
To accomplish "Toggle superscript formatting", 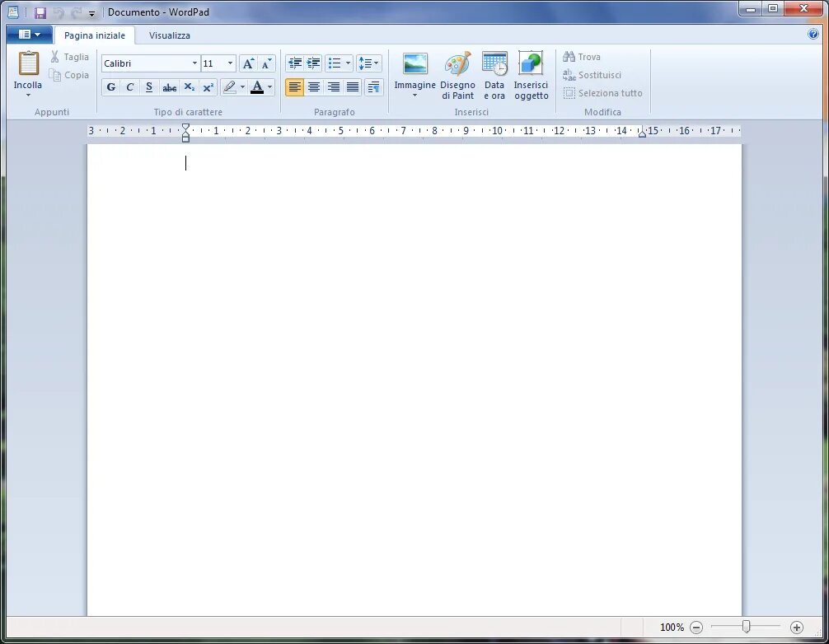I will click(208, 87).
